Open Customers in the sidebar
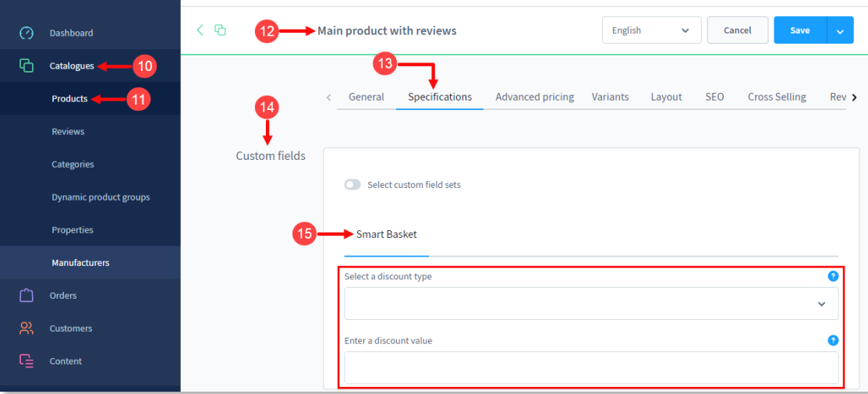Screen dimensions: 868x394 click(x=71, y=328)
